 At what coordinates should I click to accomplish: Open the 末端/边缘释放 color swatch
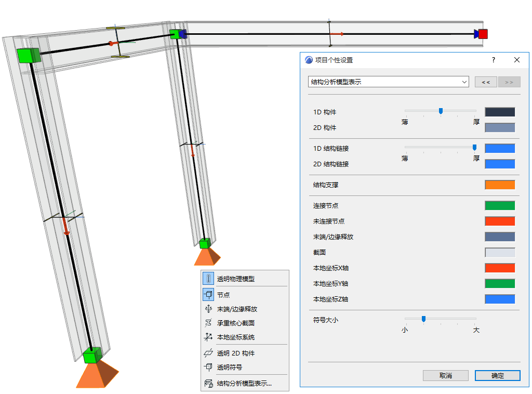(500, 237)
